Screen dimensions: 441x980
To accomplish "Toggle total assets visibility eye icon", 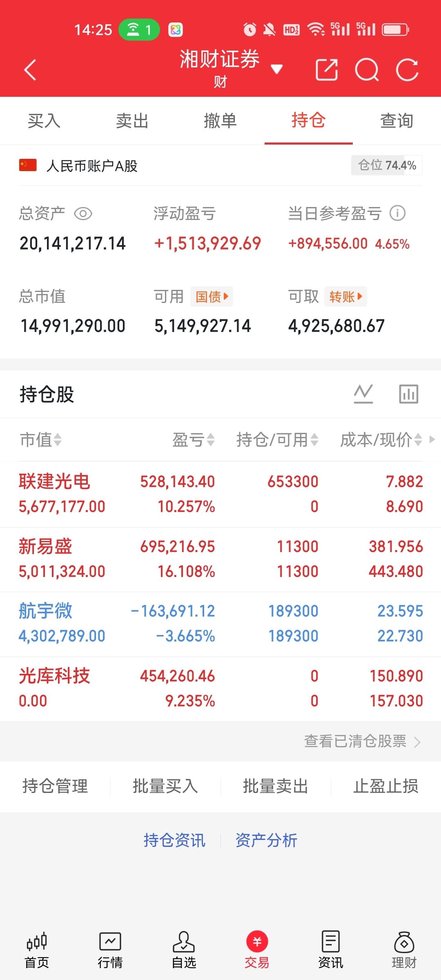I will (83, 214).
